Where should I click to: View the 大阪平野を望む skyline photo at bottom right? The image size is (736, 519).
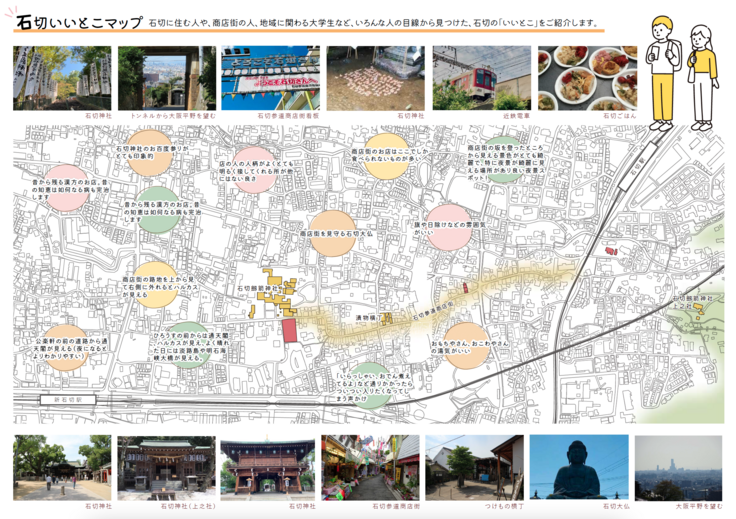[x=678, y=467]
